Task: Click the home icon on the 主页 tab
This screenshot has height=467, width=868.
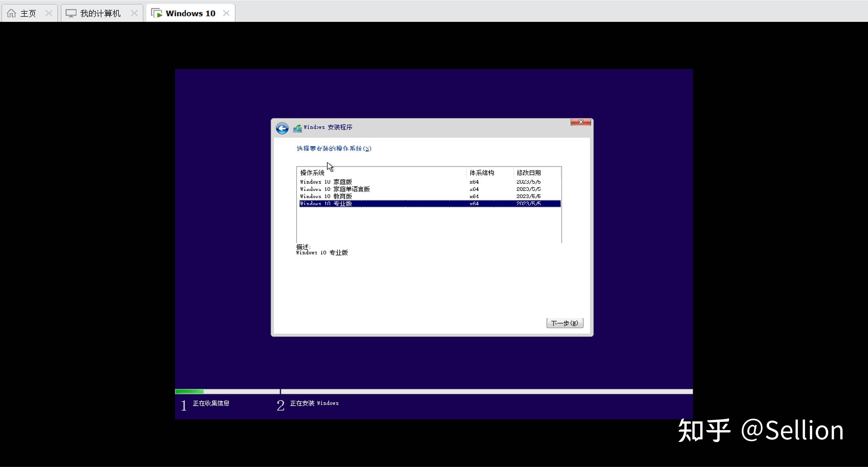Action: [12, 13]
